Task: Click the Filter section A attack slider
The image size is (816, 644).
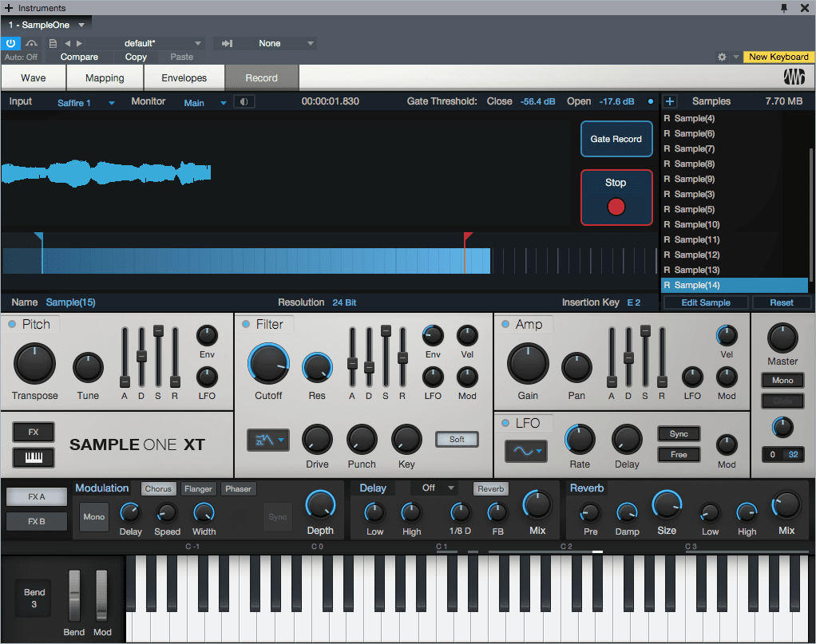Action: coord(353,363)
